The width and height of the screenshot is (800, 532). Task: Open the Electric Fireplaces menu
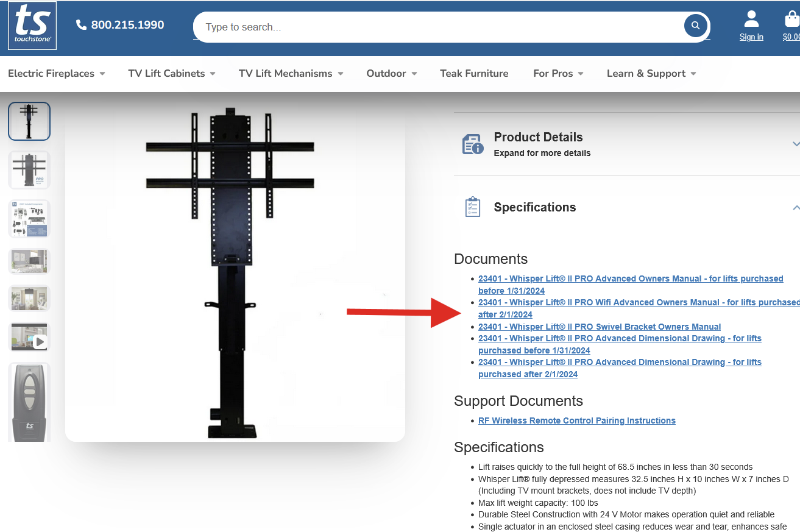[57, 73]
